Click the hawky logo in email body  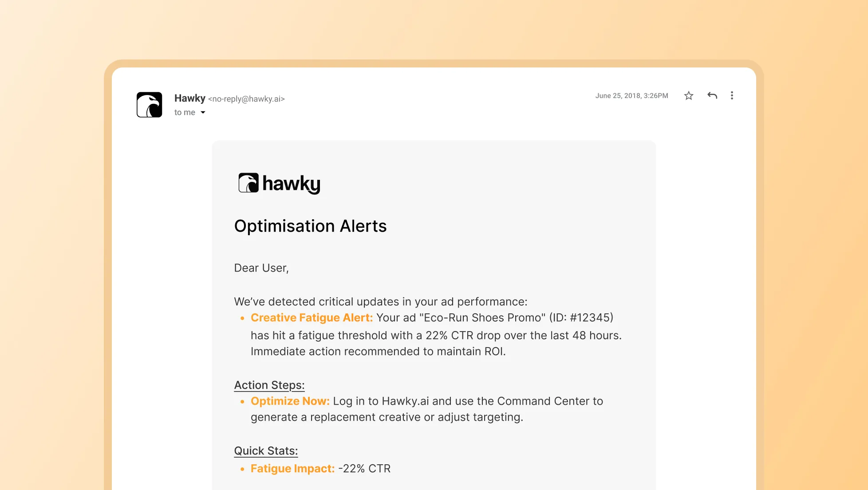point(279,183)
